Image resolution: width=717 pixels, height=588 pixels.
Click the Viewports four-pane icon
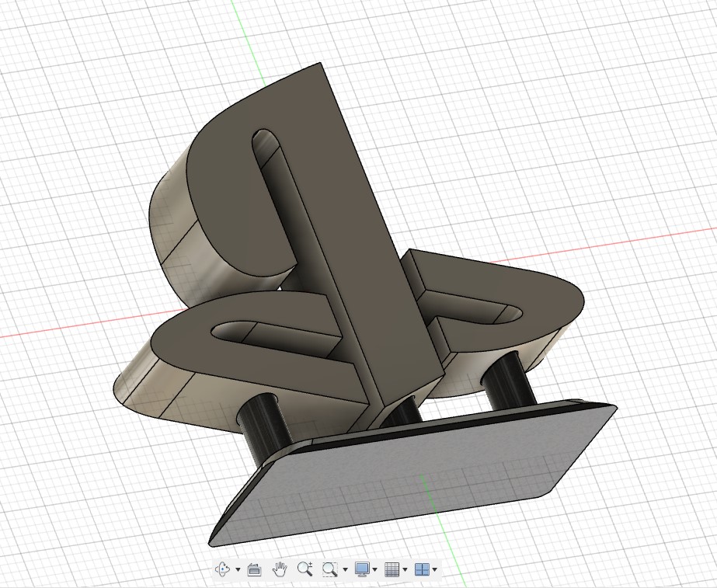click(422, 569)
